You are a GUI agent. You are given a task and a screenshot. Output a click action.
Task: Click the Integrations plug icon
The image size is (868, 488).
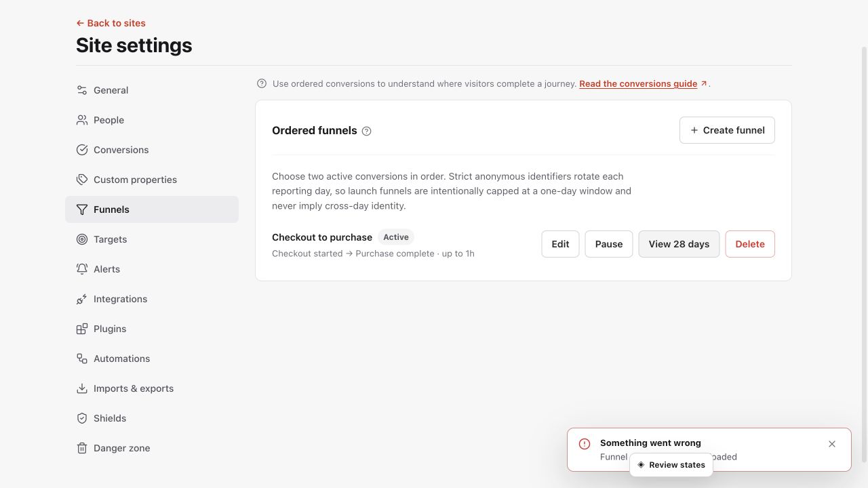(82, 299)
